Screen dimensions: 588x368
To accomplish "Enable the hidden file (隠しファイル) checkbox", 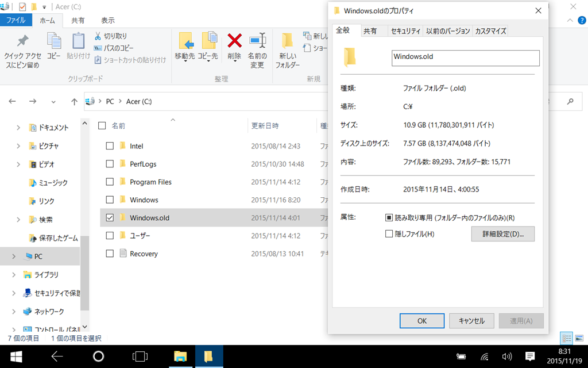I will pos(389,234).
